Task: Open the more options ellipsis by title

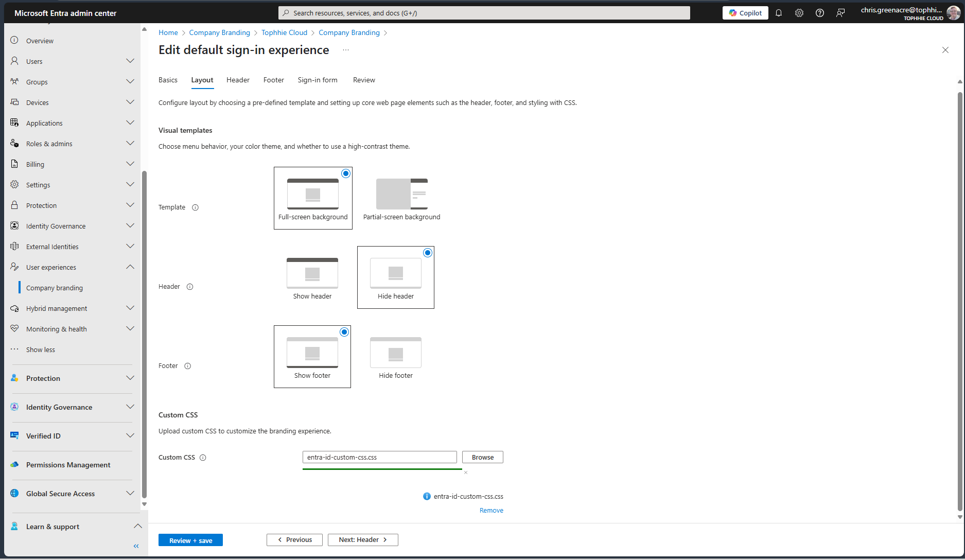Action: [346, 50]
